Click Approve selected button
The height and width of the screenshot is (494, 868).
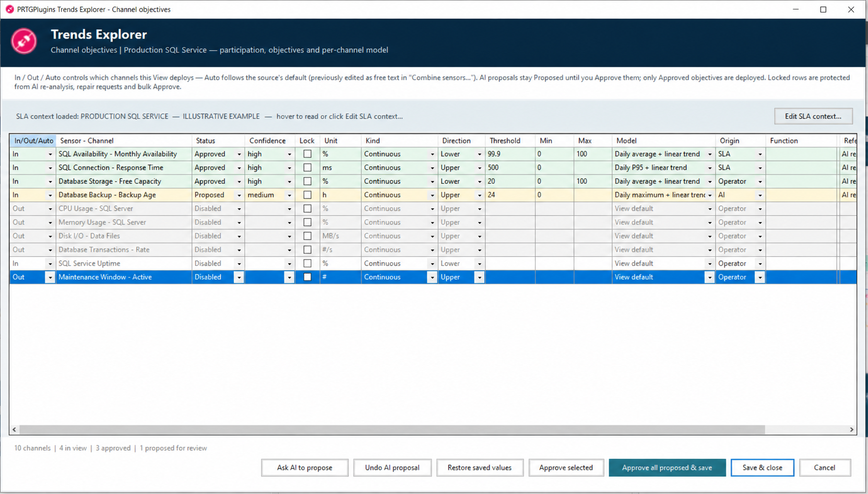[566, 467]
